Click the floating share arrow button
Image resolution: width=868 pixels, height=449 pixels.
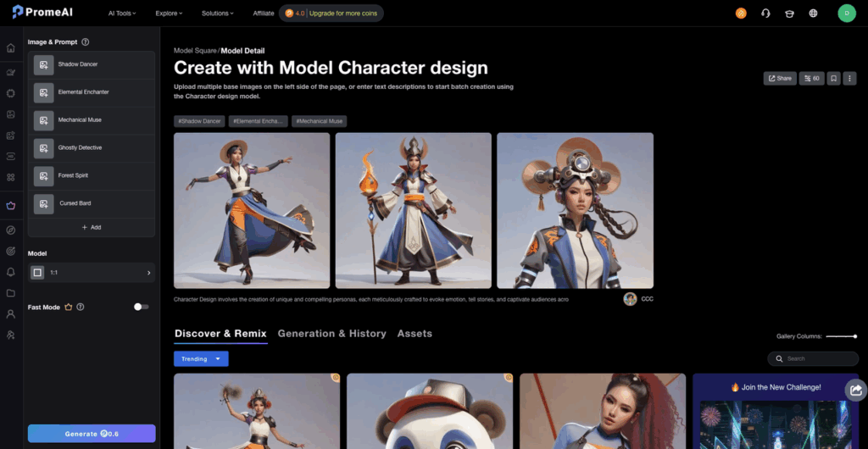(x=856, y=391)
